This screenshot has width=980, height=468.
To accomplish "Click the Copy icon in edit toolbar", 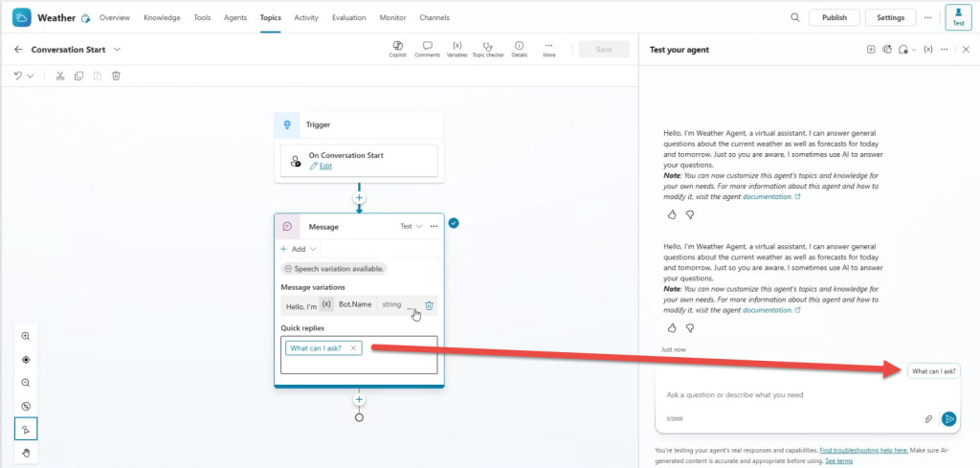I will click(78, 76).
